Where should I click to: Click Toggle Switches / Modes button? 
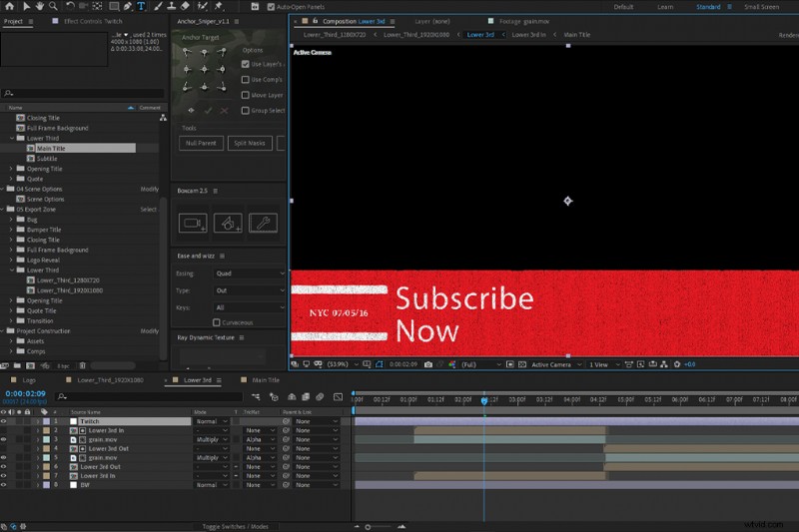pos(235,526)
